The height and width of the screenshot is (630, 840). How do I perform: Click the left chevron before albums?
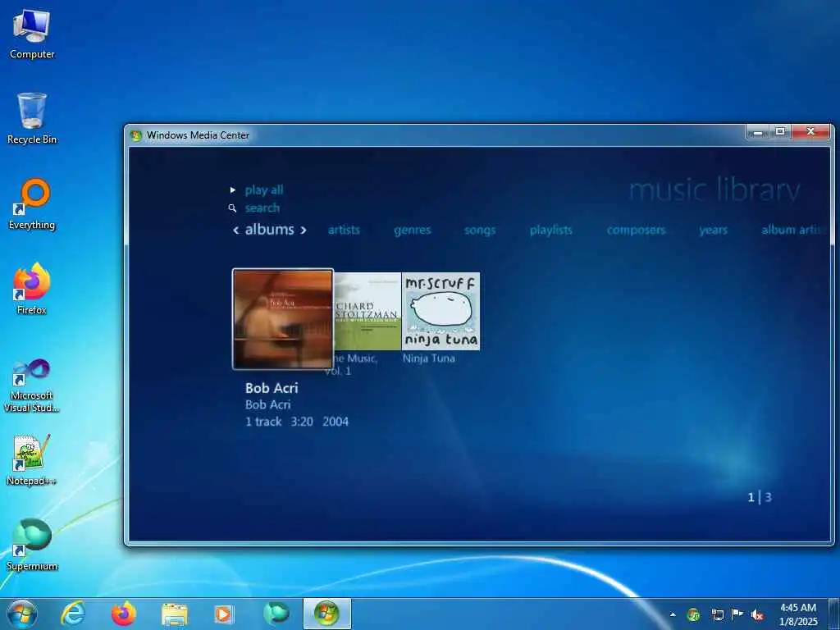pos(235,231)
